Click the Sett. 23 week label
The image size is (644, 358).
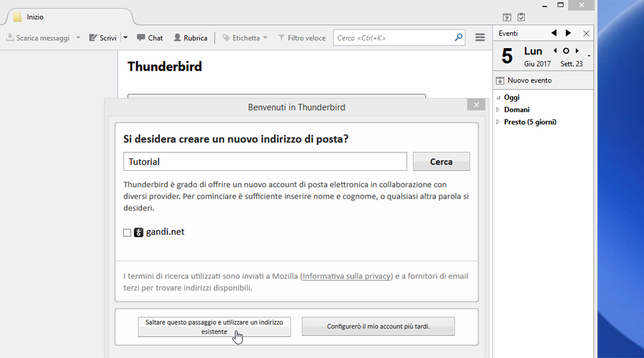click(572, 64)
